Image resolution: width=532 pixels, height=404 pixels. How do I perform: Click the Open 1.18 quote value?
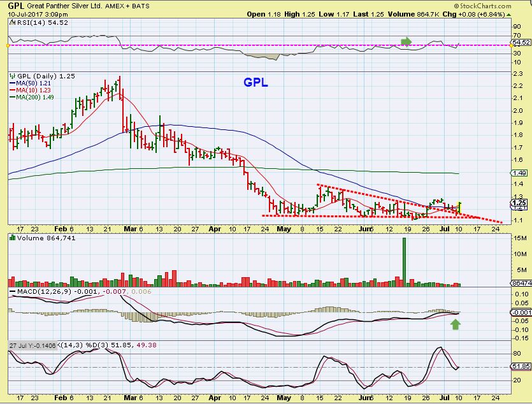click(264, 14)
